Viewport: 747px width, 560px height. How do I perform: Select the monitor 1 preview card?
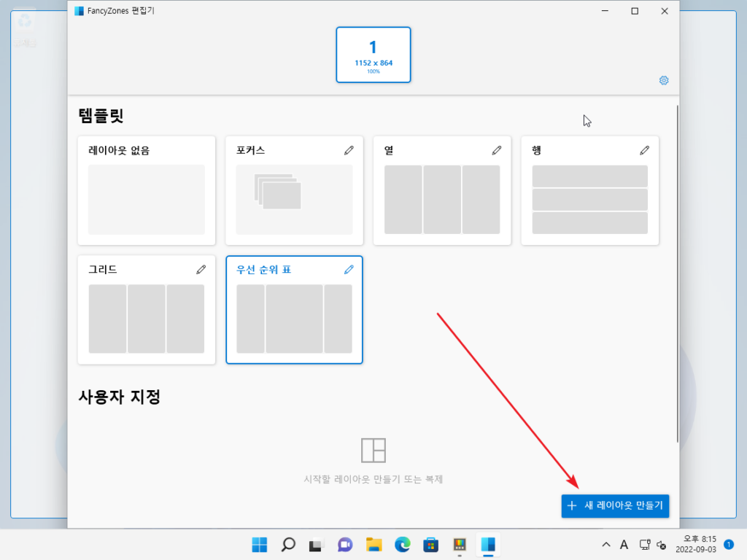tap(373, 55)
